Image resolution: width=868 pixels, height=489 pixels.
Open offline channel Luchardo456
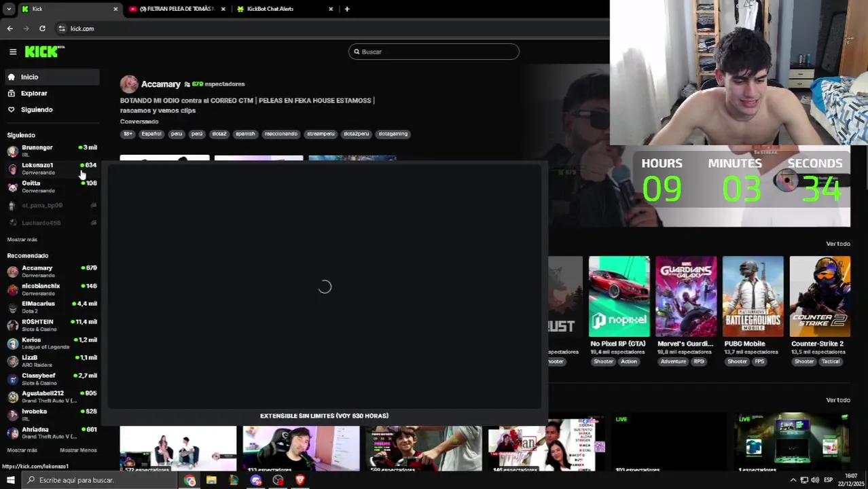(52, 223)
